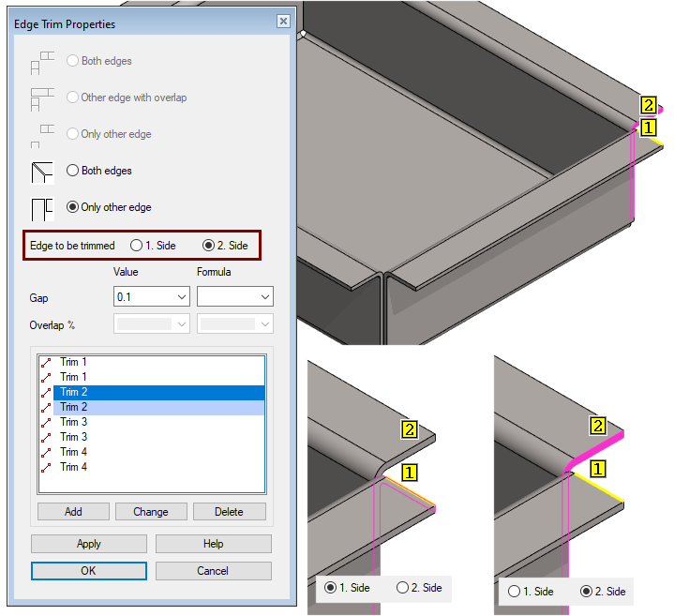Click the mitered corner 'Both edges' icon
The height and width of the screenshot is (616, 674).
tap(42, 173)
